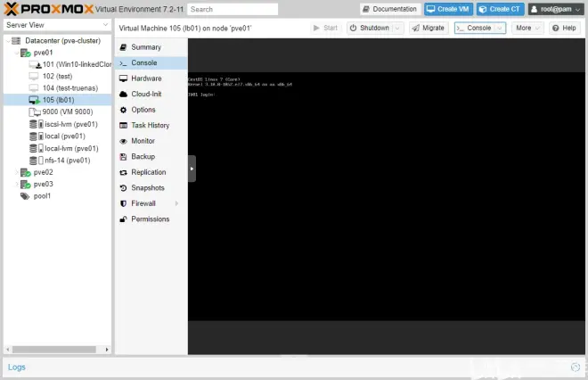The width and height of the screenshot is (588, 380).
Task: Click the iscsi-lvm storage database icon
Action: point(33,124)
